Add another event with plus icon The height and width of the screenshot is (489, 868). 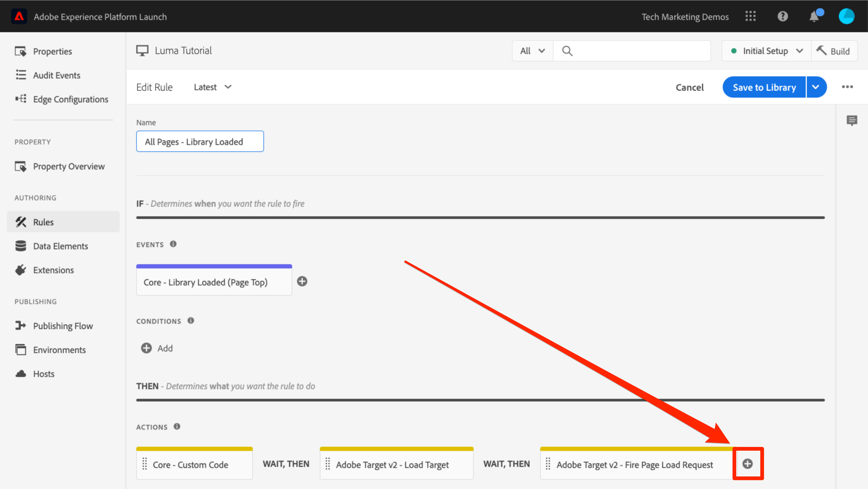(x=302, y=281)
